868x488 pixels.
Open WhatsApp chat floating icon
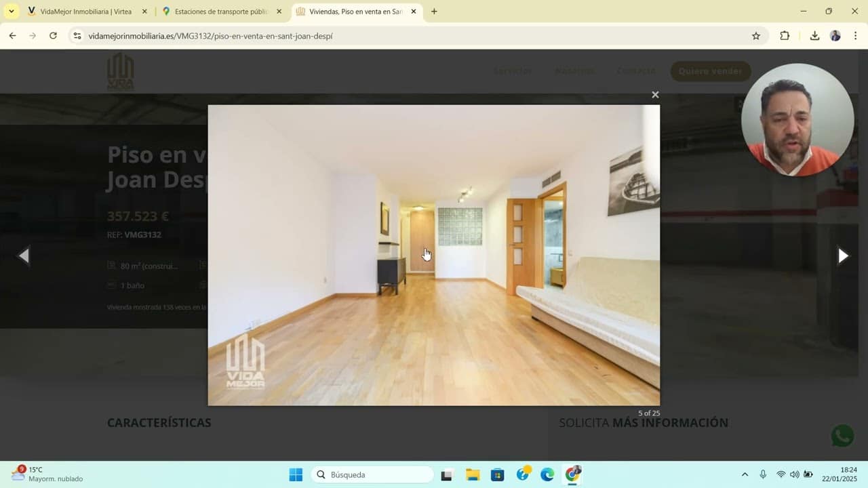click(x=842, y=436)
